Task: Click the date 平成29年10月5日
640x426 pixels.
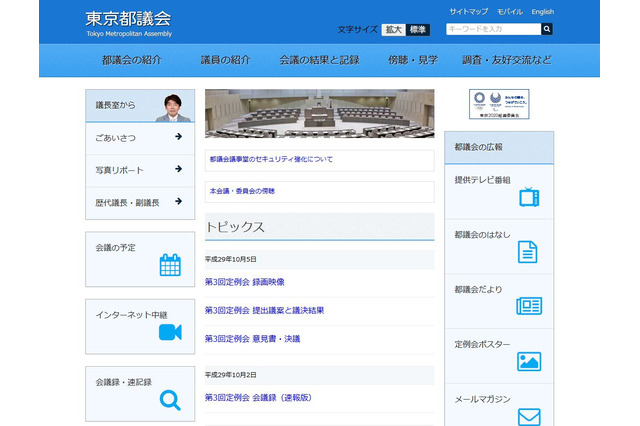Action: [231, 259]
